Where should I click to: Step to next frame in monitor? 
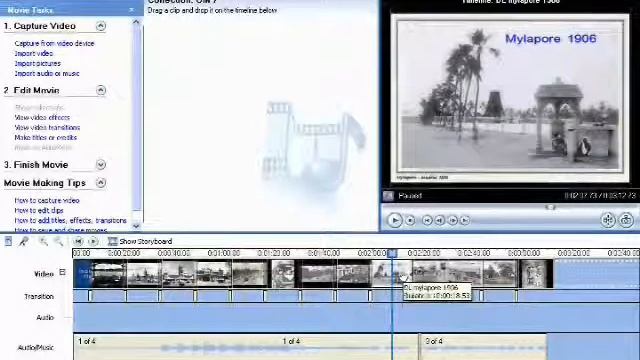452,220
